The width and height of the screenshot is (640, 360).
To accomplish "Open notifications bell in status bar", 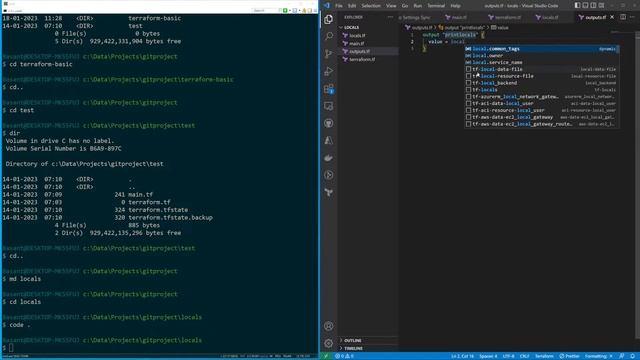I will point(632,356).
